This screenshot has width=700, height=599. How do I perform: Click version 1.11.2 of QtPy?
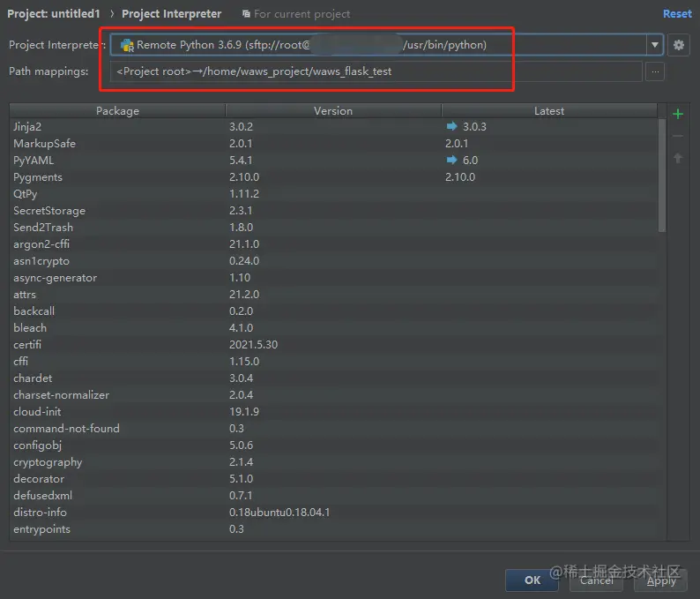(x=243, y=193)
